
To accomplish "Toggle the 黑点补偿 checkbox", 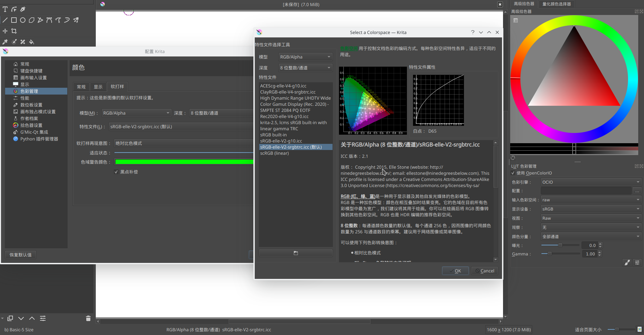I will (117, 172).
